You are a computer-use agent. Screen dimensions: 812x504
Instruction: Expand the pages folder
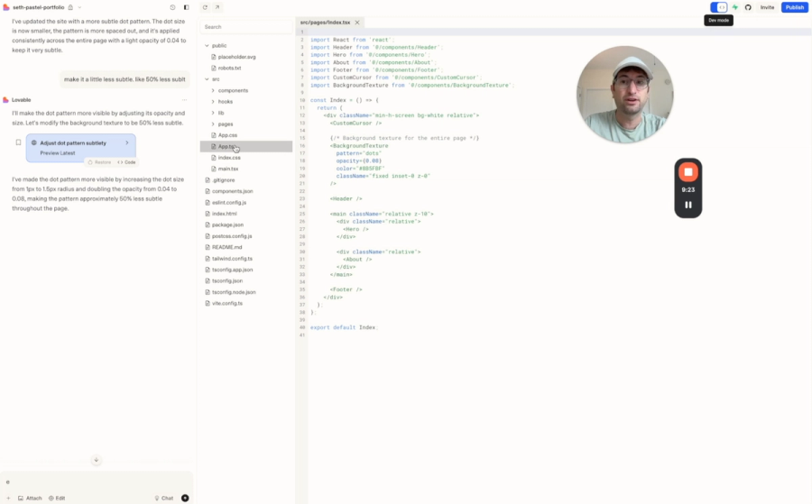[x=213, y=124]
